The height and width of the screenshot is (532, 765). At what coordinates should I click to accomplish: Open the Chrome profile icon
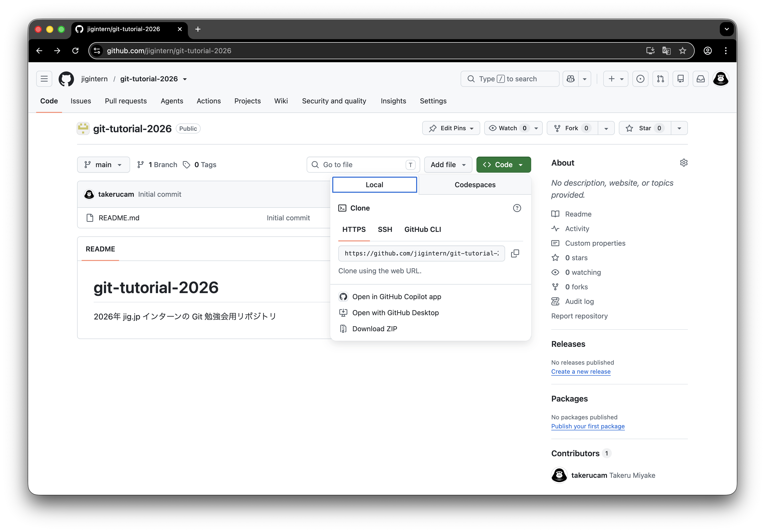click(x=708, y=51)
